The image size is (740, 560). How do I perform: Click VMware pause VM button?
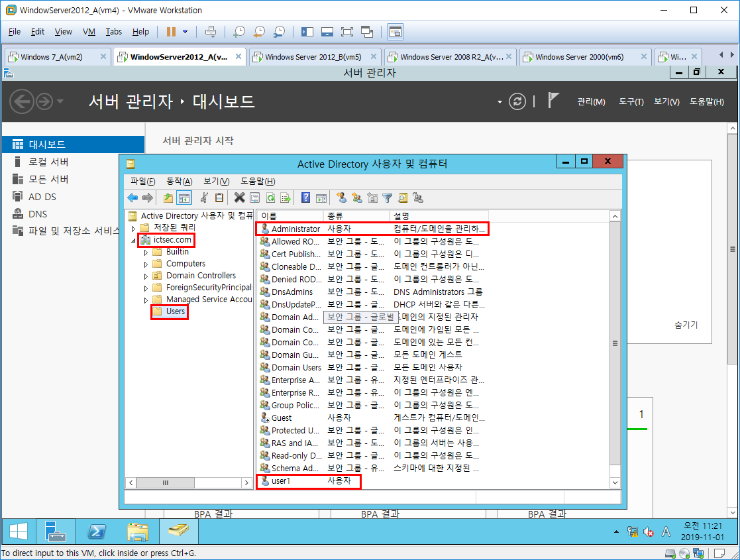172,32
